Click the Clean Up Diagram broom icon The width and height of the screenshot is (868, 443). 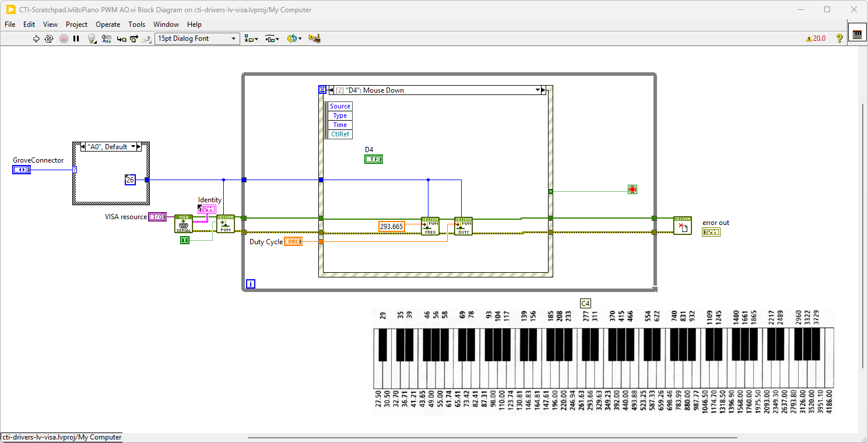click(x=315, y=38)
